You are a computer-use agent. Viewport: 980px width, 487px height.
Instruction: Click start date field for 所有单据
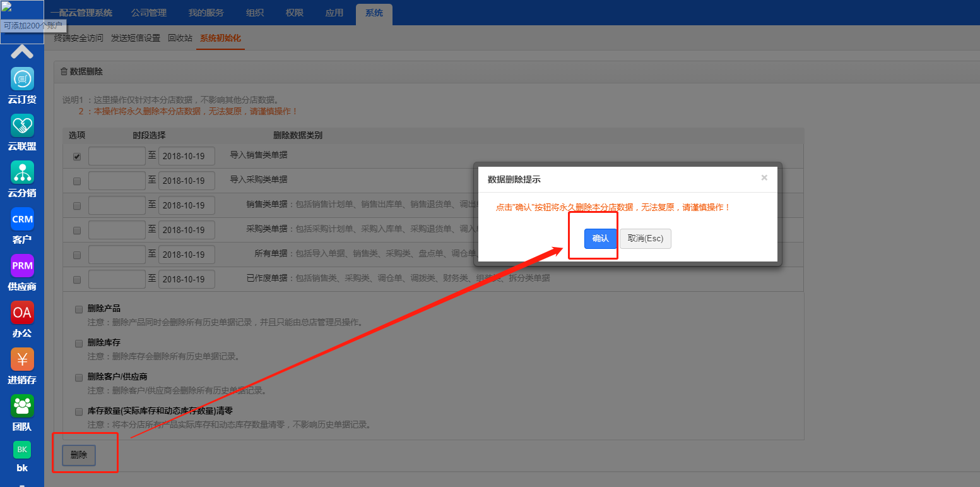(117, 255)
